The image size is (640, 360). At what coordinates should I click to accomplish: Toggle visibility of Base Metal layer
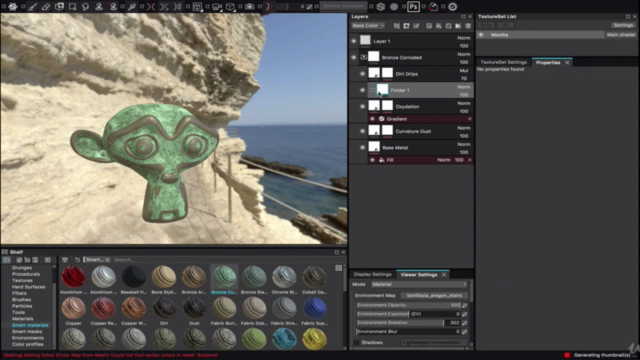point(362,148)
